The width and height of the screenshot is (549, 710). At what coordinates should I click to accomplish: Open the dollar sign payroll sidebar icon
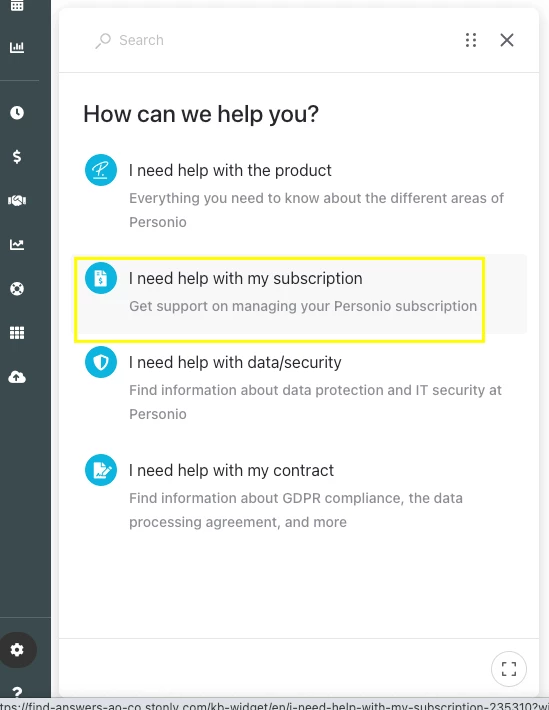(x=17, y=156)
